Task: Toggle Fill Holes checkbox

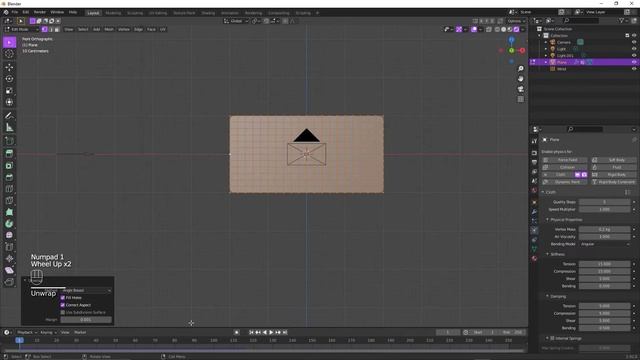Action: (x=62, y=298)
